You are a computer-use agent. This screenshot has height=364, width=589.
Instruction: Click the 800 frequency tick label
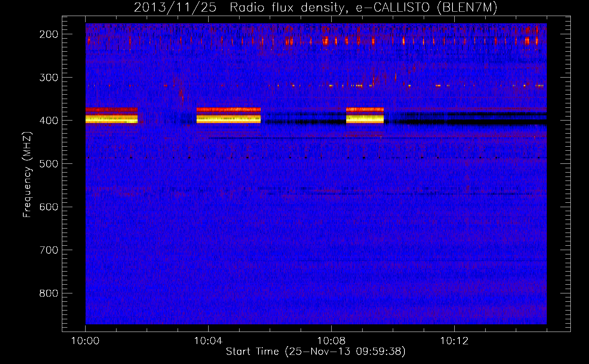(x=49, y=293)
